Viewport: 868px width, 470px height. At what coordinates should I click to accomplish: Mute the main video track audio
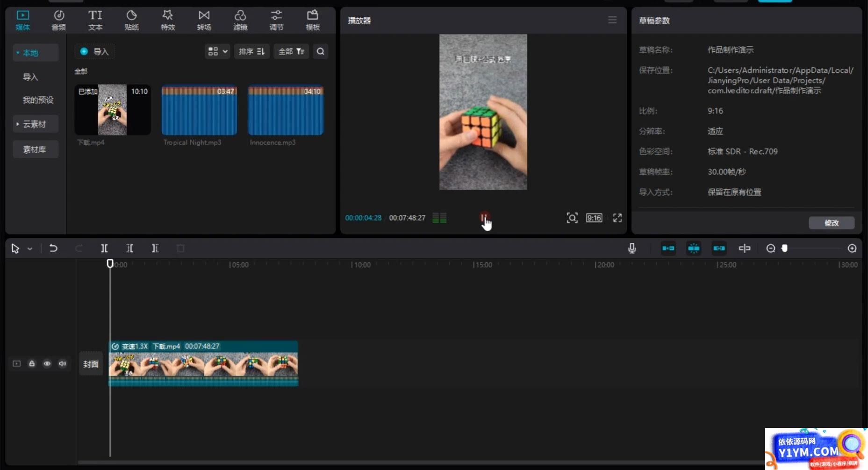coord(62,363)
